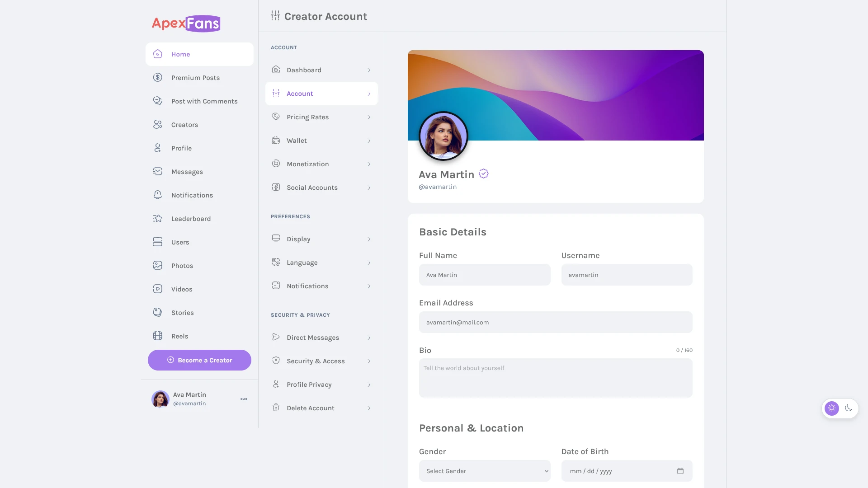
Task: Click the large profile avatar photo
Action: coord(443,136)
